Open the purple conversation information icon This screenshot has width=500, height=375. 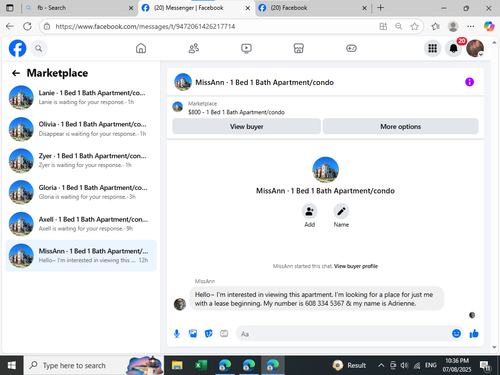pos(469,82)
